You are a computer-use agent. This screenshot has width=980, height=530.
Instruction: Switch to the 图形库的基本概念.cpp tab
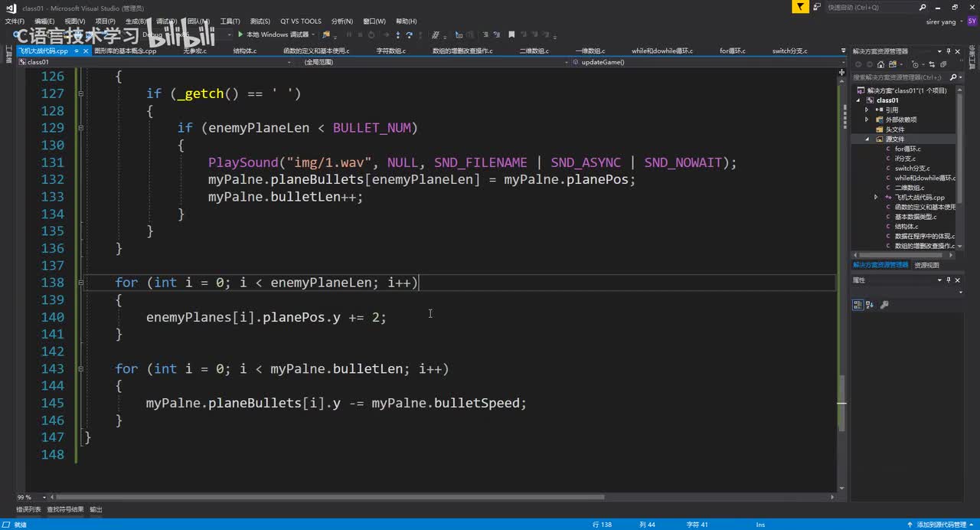[x=126, y=51]
